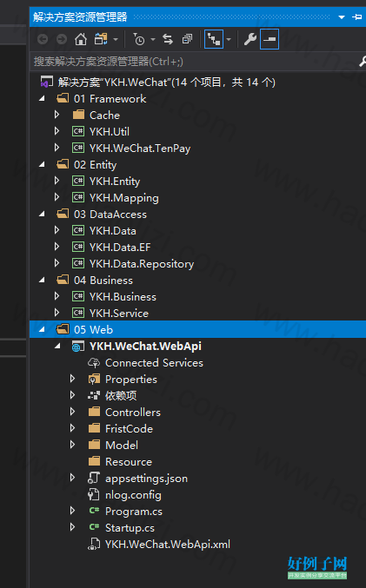Click the auto-hide pin icon

(x=357, y=17)
